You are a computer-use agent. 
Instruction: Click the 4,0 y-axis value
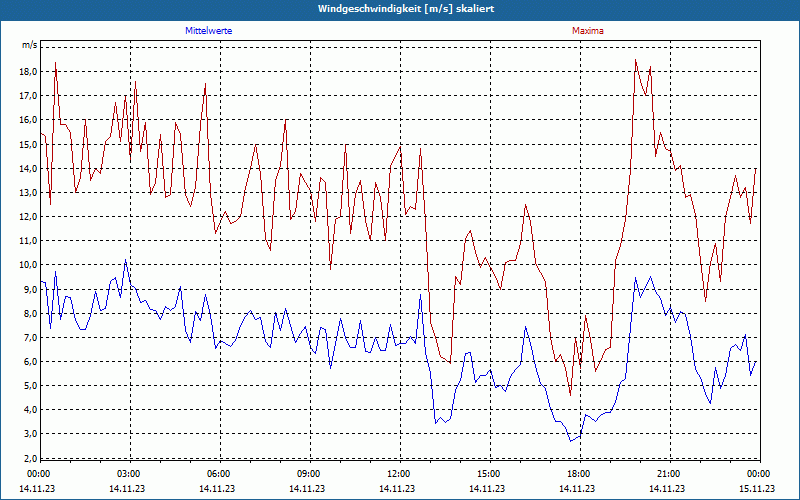tap(31, 410)
